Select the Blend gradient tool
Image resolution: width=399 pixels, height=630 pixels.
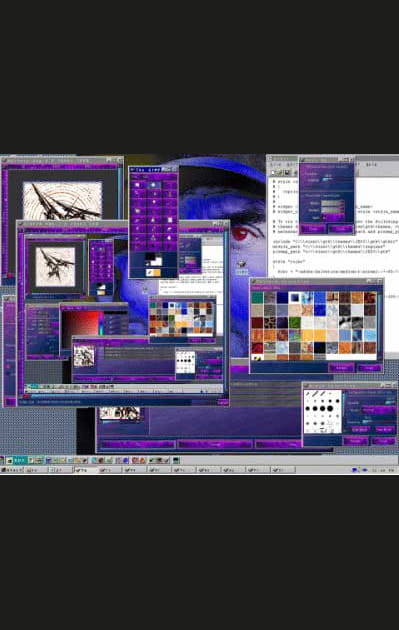(x=170, y=220)
